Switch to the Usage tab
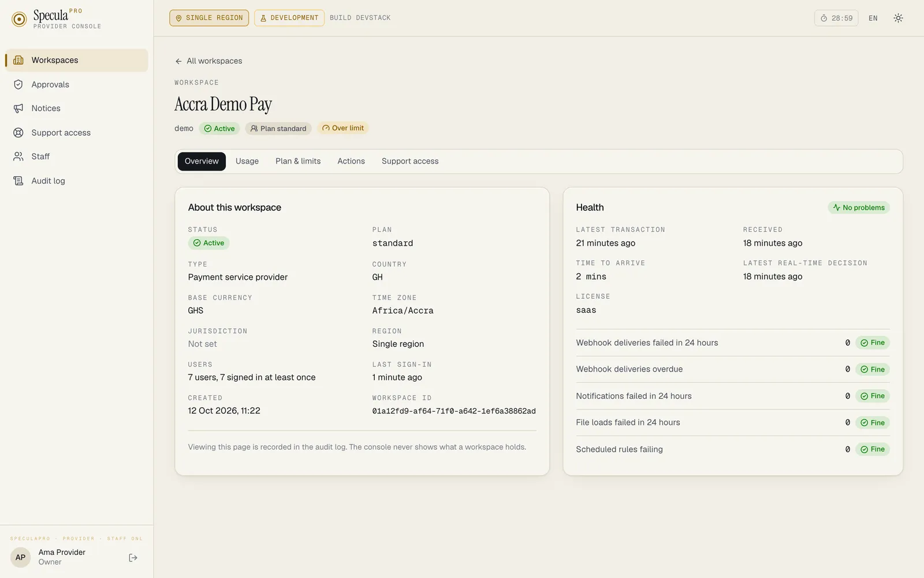This screenshot has height=578, width=924. (x=247, y=161)
